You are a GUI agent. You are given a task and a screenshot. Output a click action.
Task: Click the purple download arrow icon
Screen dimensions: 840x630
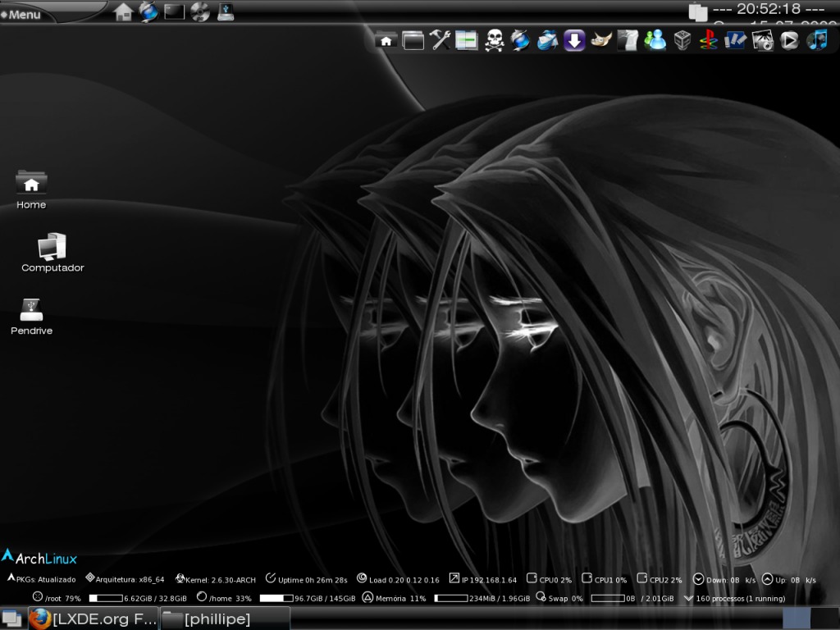pos(574,40)
